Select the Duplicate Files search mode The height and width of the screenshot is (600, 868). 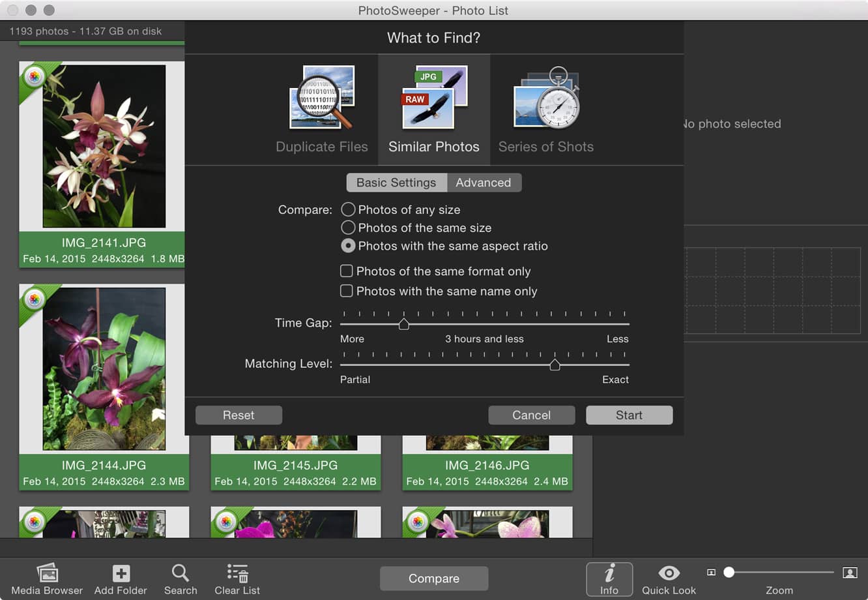coord(322,108)
